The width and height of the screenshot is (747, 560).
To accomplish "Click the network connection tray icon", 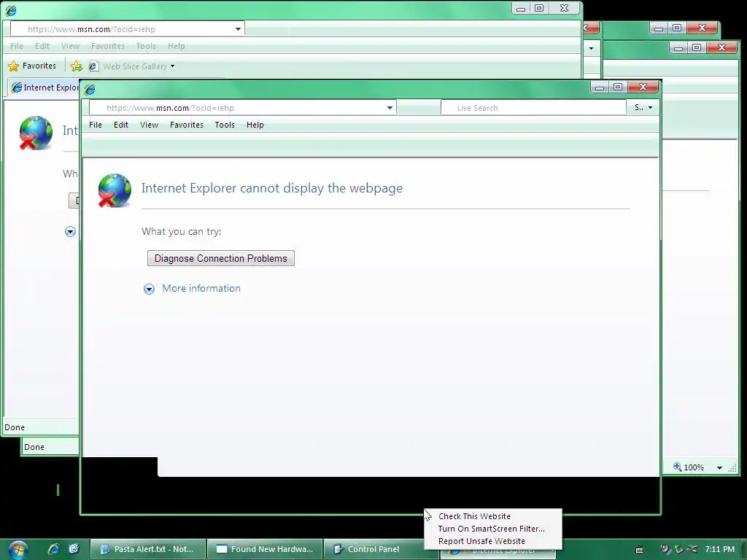I will pos(692,548).
